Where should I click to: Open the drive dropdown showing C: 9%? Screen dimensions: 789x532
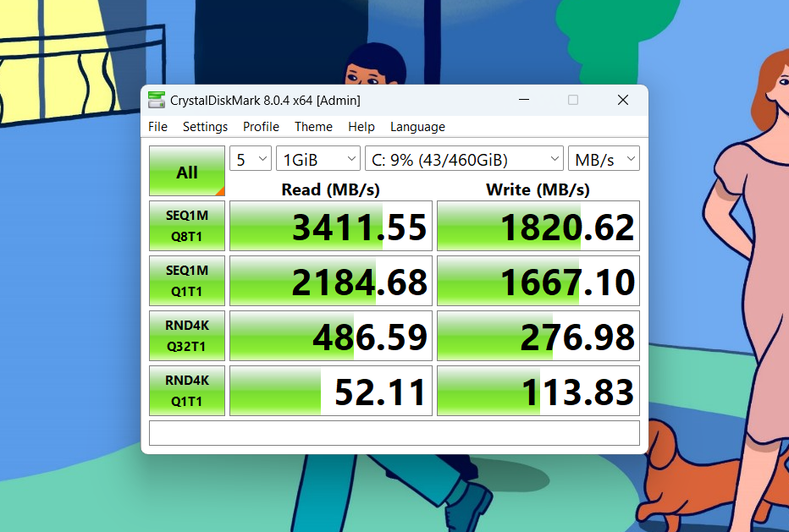pos(464,159)
